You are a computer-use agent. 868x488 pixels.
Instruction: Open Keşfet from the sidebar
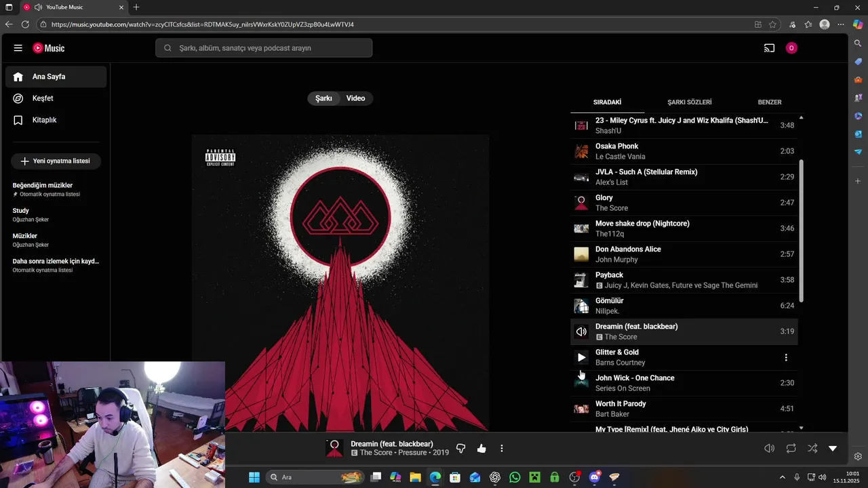[x=56, y=98]
